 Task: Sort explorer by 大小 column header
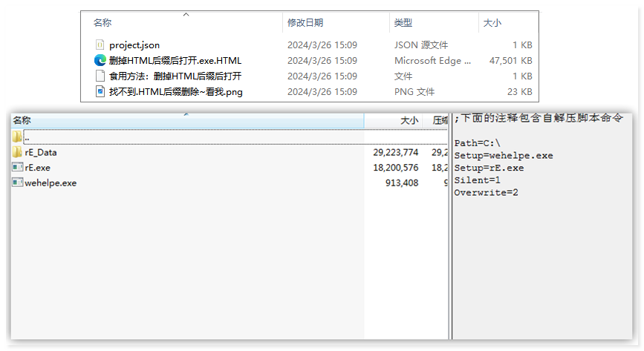click(492, 22)
